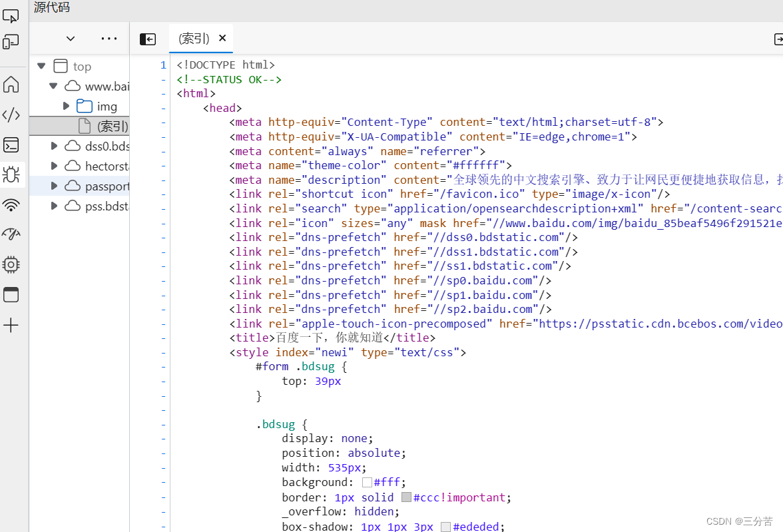Select the inspect element tool icon
The image size is (783, 532).
(11, 16)
